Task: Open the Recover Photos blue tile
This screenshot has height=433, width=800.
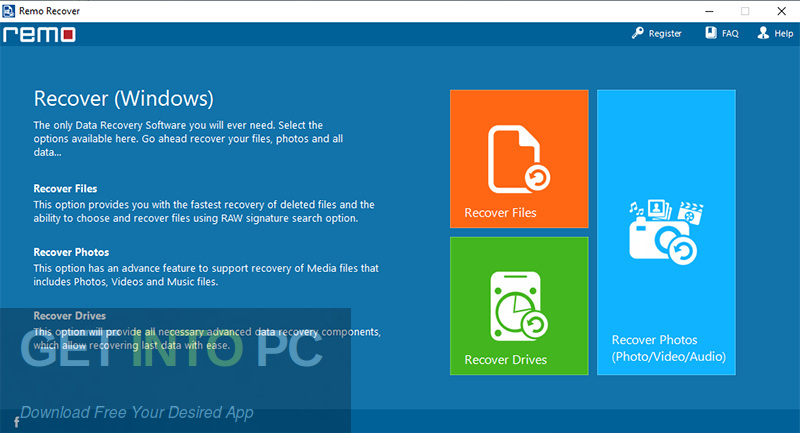Action: 666,233
